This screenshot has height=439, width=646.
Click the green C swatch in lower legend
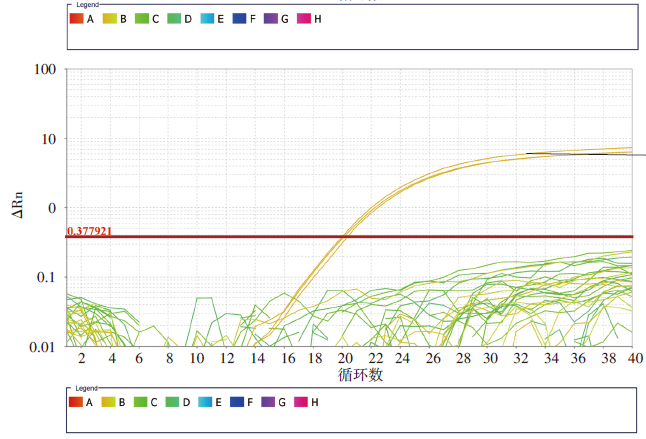[x=142, y=402]
